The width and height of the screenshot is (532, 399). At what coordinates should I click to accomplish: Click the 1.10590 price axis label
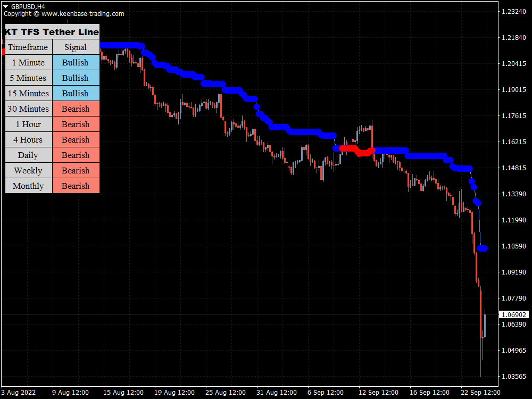pyautogui.click(x=514, y=246)
